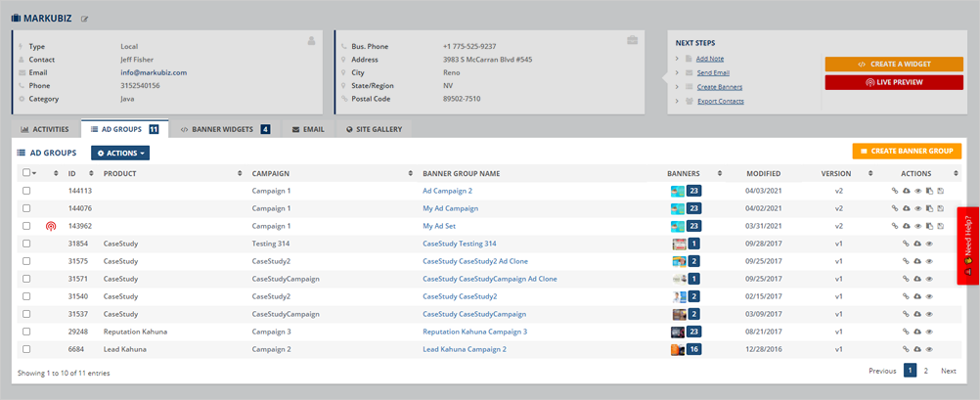Click banner thumbnail for CaseStudy Testing 314

pos(678,244)
